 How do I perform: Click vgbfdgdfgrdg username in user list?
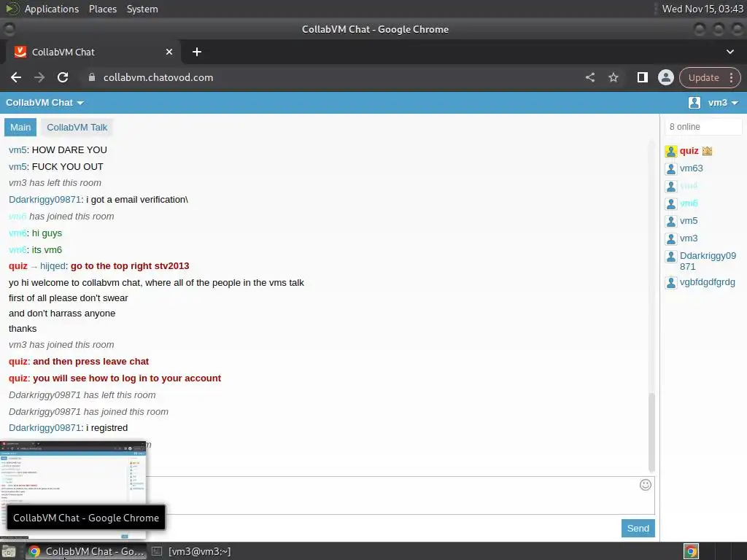click(x=708, y=282)
